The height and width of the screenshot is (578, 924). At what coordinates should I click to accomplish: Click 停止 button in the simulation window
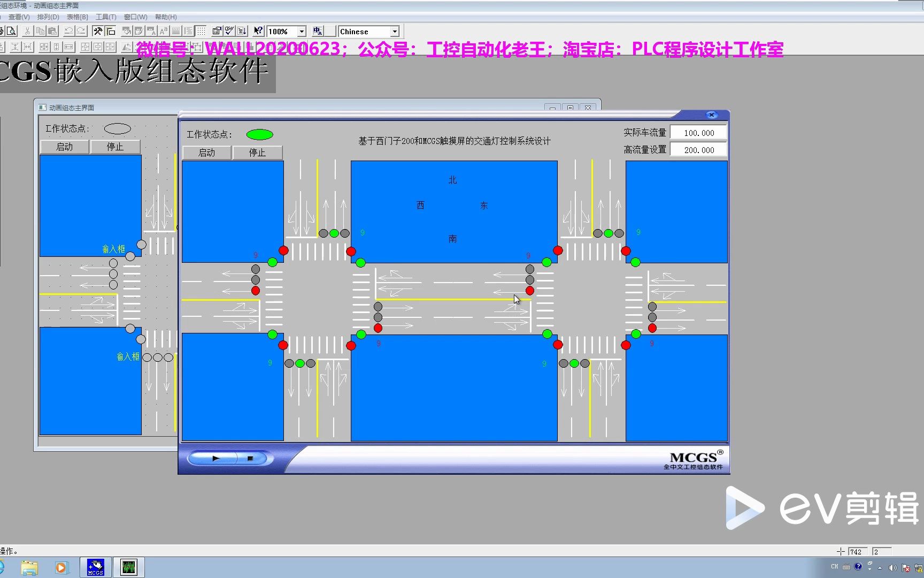258,153
